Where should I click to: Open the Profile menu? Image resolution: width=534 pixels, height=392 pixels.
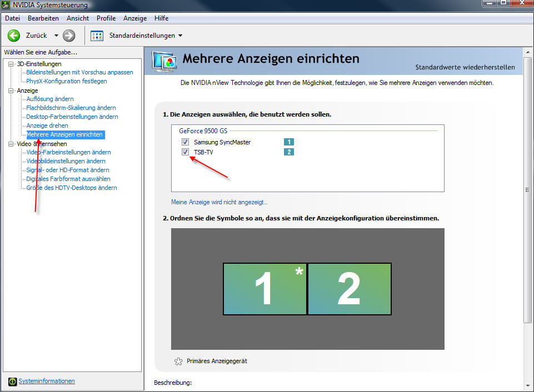pos(106,18)
